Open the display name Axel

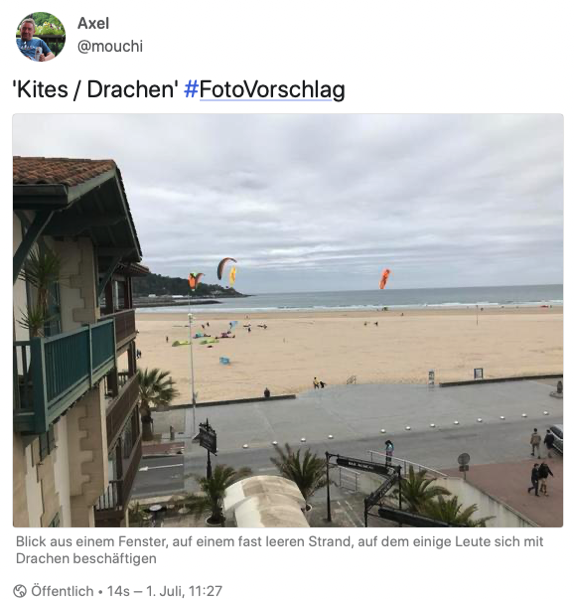[93, 24]
